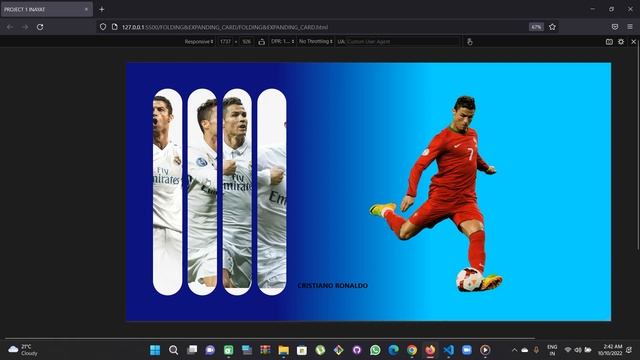Click the Ronaldo kicking ball image
The width and height of the screenshot is (640, 360).
[437, 194]
